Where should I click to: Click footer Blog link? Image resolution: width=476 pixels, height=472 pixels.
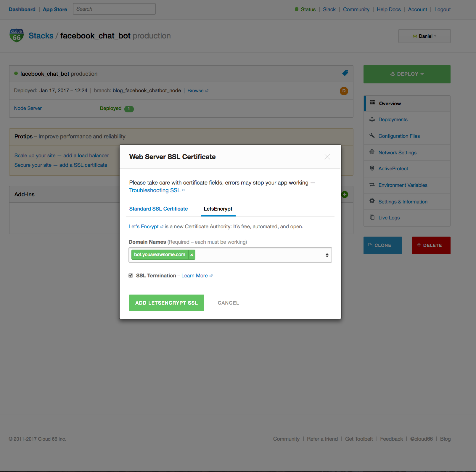point(445,439)
